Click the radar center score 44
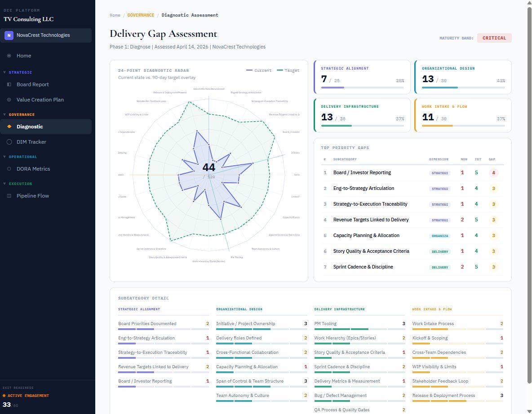This screenshot has height=414, width=532. [x=208, y=167]
